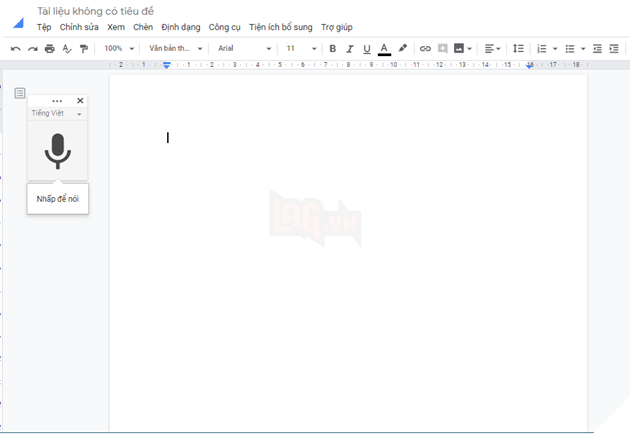The image size is (630, 437).
Task: Toggle bold formatting
Action: pyautogui.click(x=333, y=48)
